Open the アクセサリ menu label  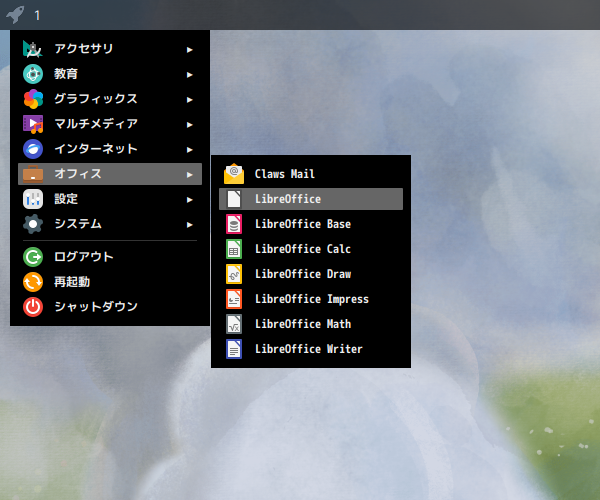pos(84,49)
